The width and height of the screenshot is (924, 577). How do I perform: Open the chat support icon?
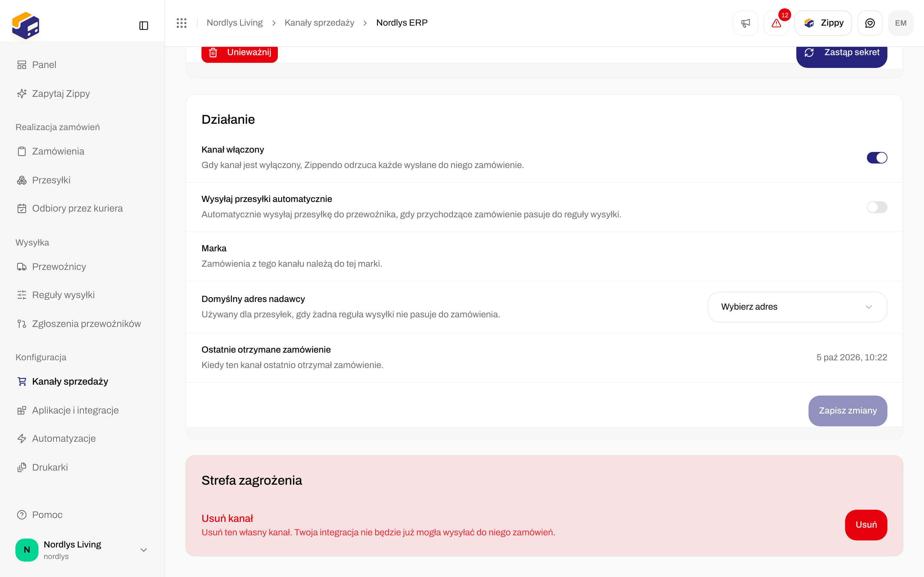click(870, 23)
